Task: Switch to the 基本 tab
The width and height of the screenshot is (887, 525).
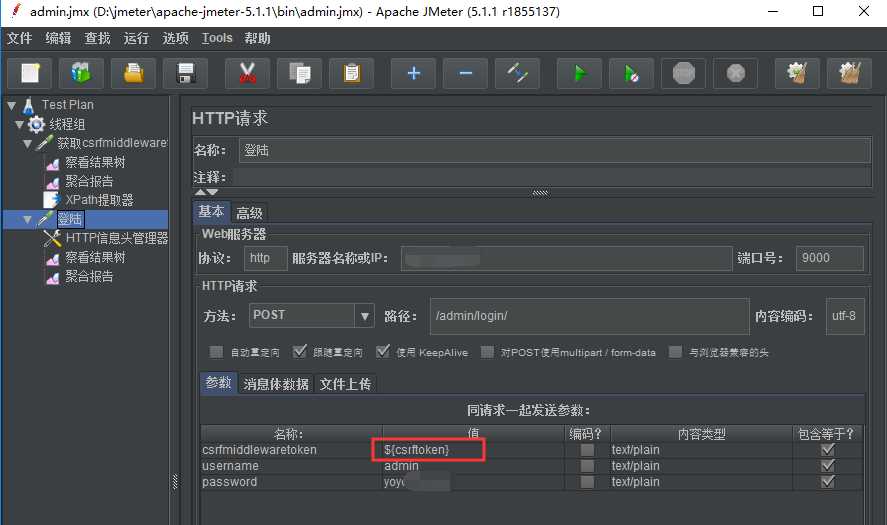Action: click(211, 212)
